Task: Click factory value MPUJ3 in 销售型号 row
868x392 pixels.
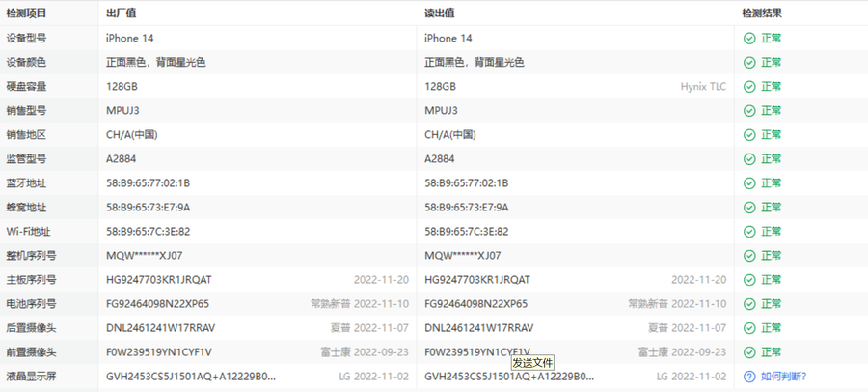Action: (122, 111)
